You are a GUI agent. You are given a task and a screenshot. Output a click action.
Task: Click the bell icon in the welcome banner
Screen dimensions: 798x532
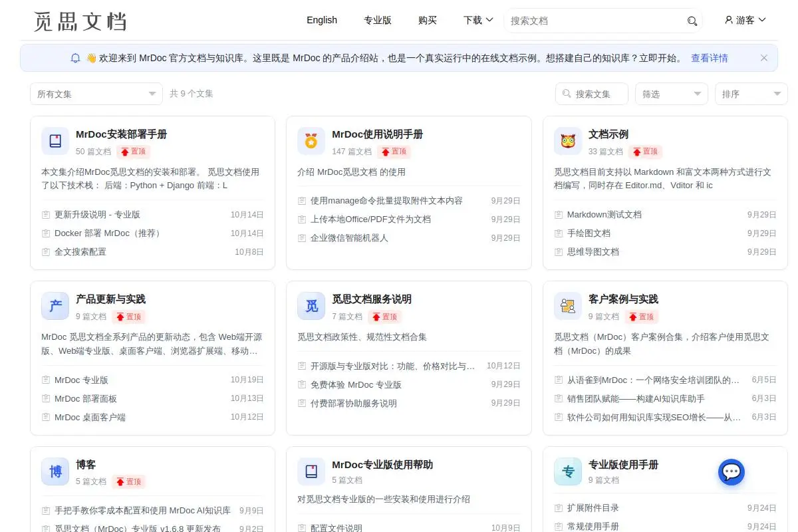click(x=75, y=58)
